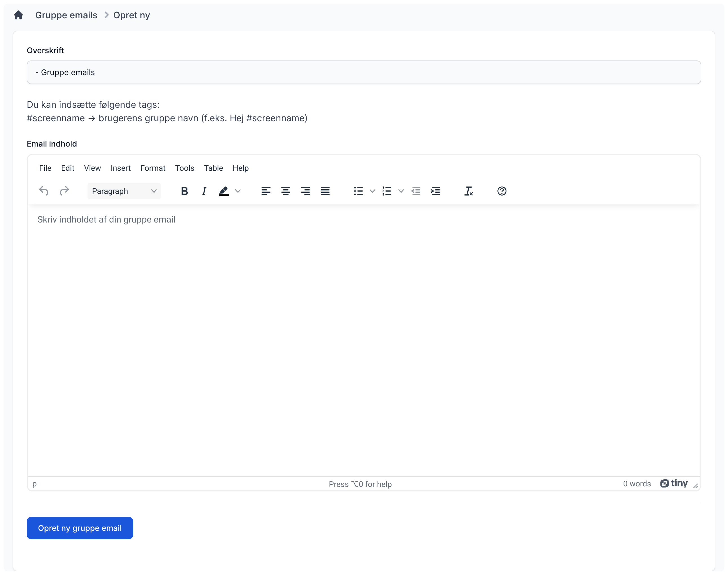
Task: Open the Table menu
Action: [214, 168]
